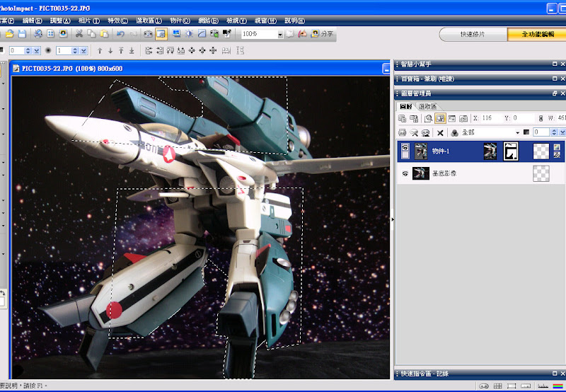Open the 編輯(E) menu
The width and height of the screenshot is (566, 392).
tap(32, 21)
